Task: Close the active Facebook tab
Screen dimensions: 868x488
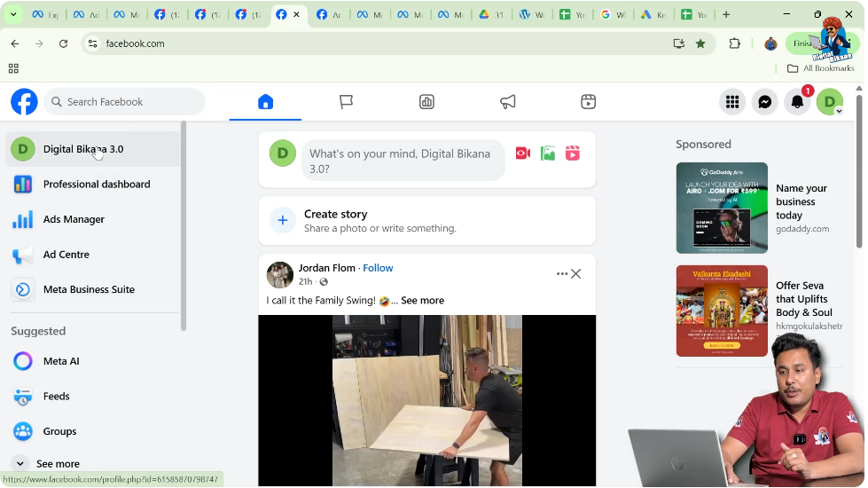Action: [297, 15]
